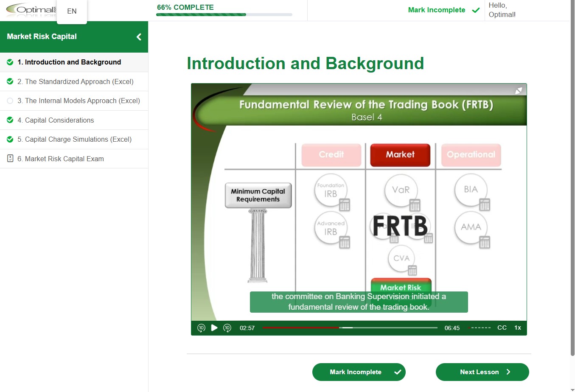Play the lesson video

pyautogui.click(x=214, y=328)
